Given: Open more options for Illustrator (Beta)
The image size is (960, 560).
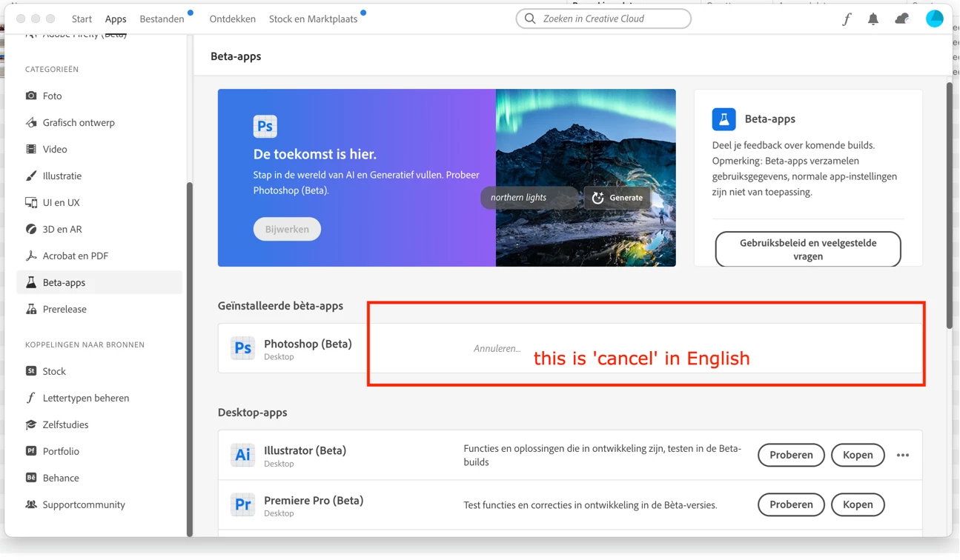Looking at the screenshot, I should pyautogui.click(x=902, y=455).
